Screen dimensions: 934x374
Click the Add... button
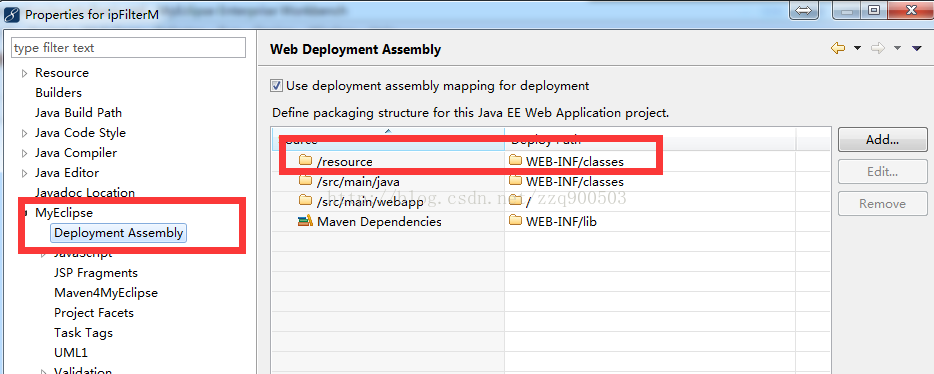[x=882, y=140]
